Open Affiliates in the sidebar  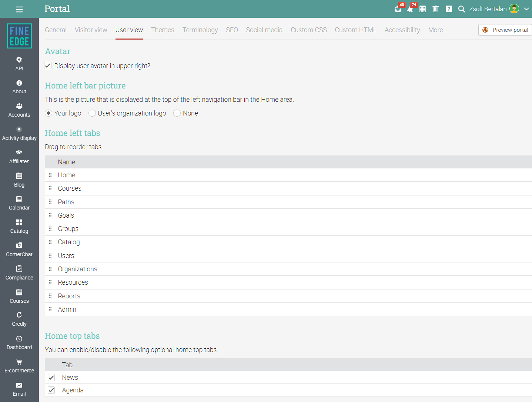point(19,157)
